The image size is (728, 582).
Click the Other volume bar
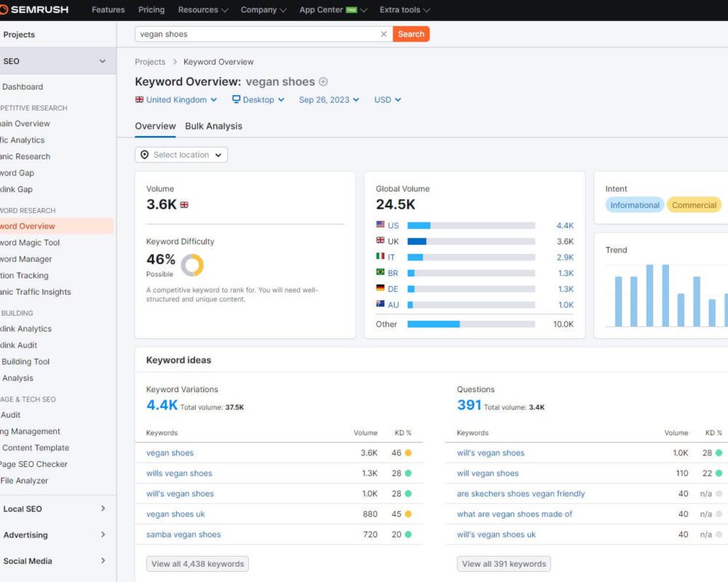471,324
